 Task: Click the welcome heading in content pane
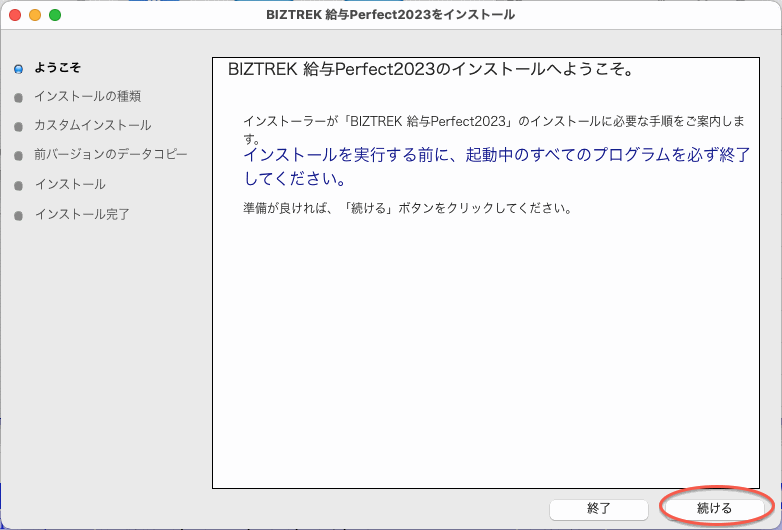click(432, 71)
